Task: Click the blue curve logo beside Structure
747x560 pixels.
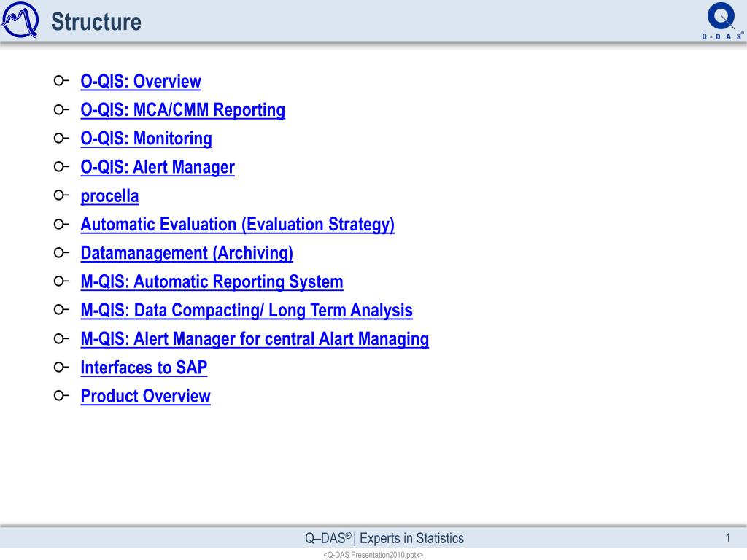Action: (20, 20)
